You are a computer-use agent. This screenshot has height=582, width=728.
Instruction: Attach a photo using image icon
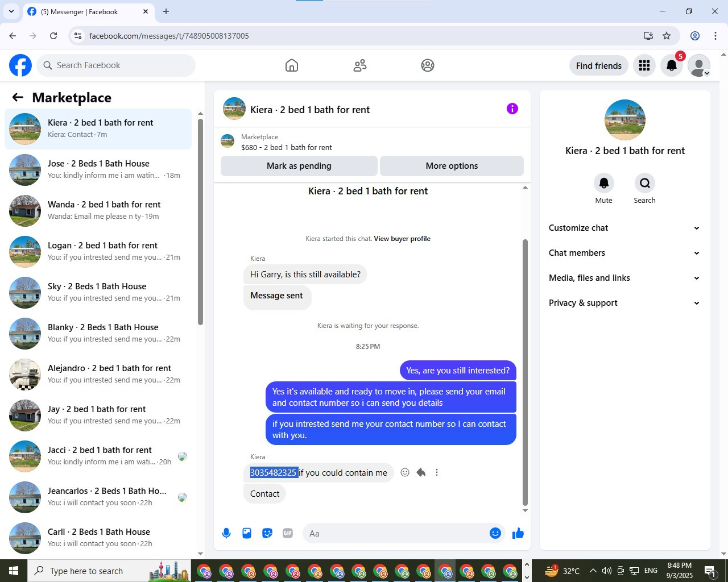(247, 533)
